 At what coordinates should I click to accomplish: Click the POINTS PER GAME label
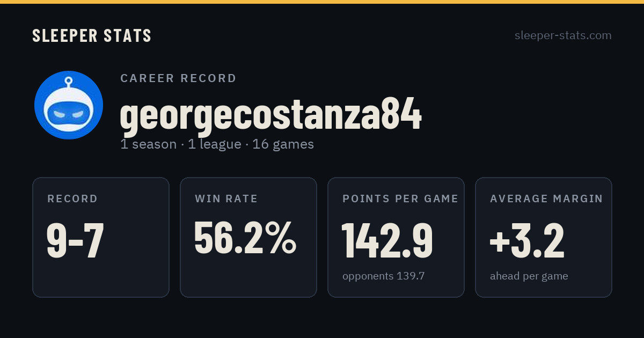point(400,199)
